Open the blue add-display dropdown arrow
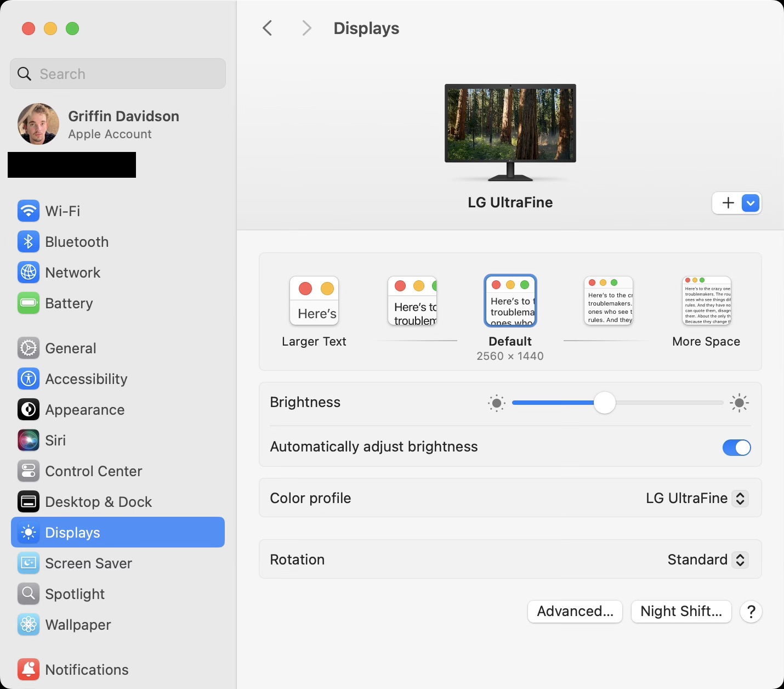784x689 pixels. point(751,203)
